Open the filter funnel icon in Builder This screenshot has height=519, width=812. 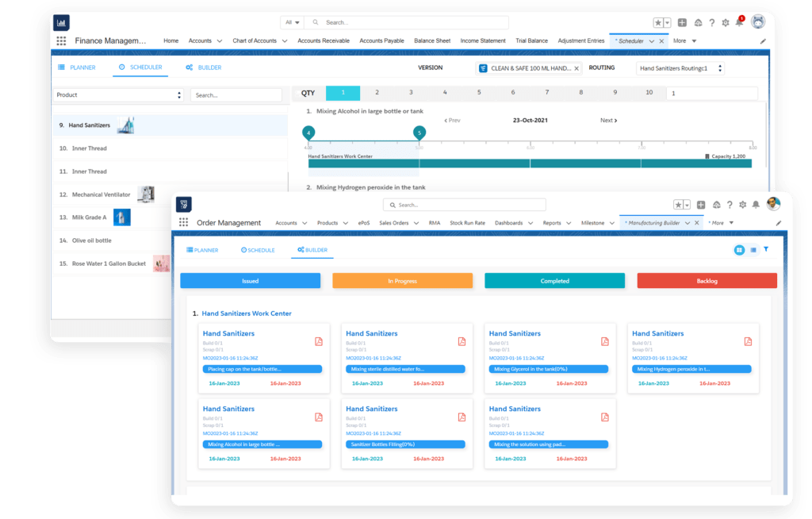[766, 249]
